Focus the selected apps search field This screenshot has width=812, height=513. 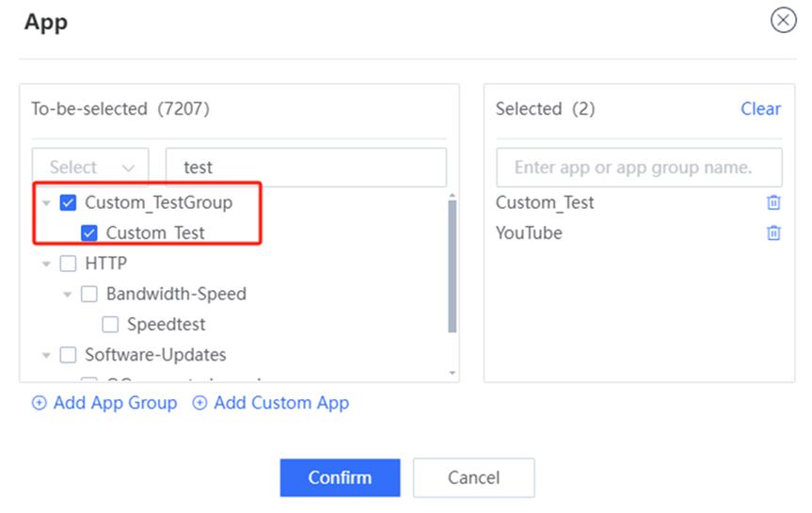639,168
